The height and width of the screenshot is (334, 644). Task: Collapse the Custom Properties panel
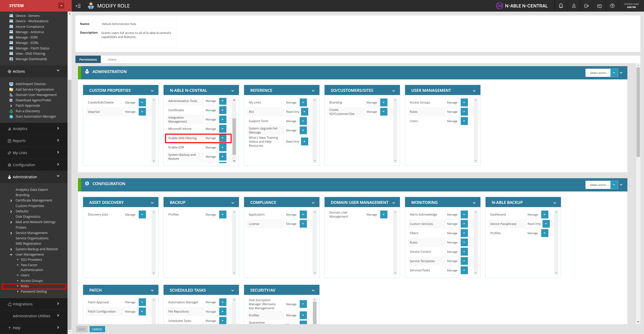pos(152,91)
